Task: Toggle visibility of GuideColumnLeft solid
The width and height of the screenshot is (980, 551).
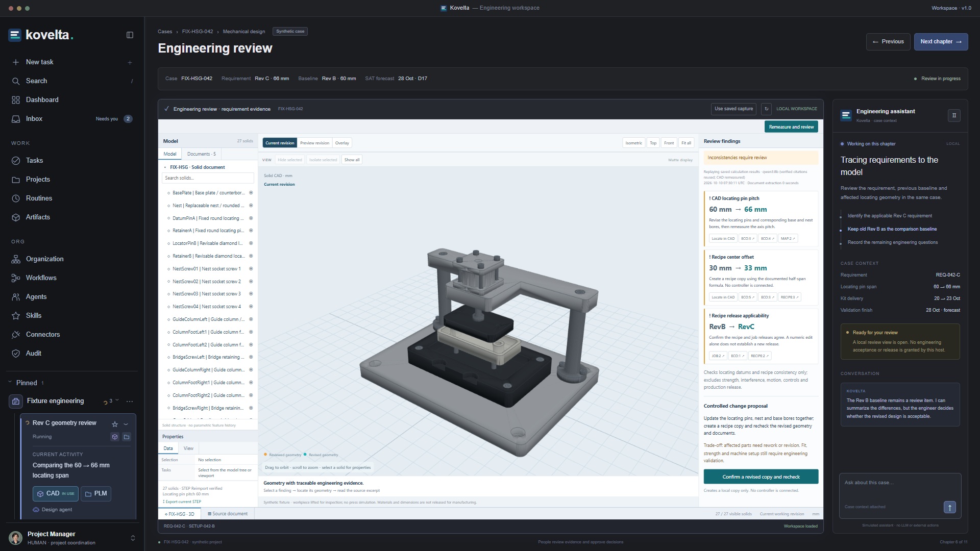Action: point(251,319)
